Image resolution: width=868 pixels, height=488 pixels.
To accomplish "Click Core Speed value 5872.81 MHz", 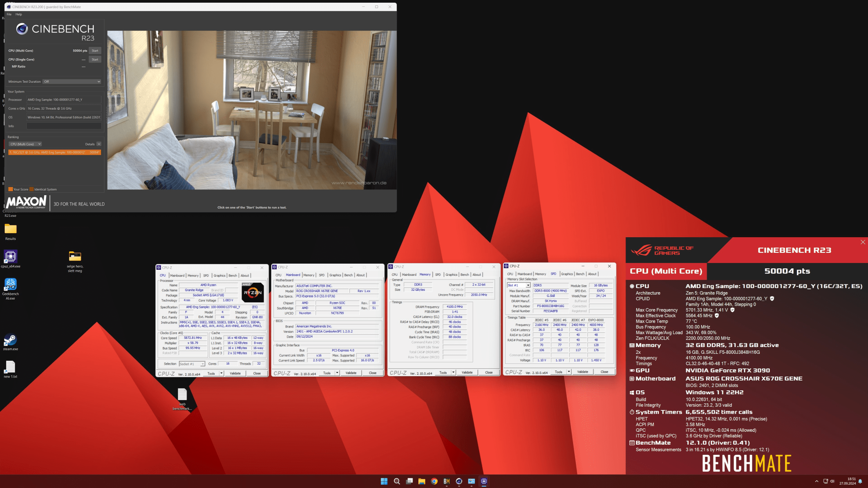I will [x=193, y=338].
